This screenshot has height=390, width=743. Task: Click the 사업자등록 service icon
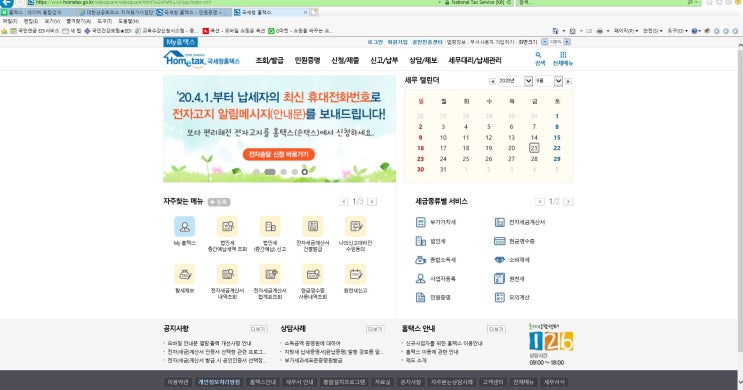point(420,279)
